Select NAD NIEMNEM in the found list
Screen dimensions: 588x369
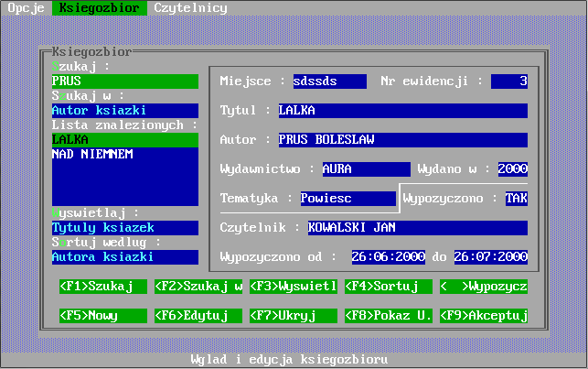click(x=124, y=155)
